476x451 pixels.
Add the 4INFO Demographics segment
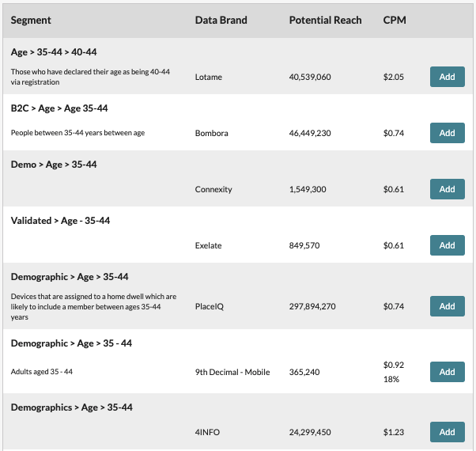pyautogui.click(x=448, y=432)
